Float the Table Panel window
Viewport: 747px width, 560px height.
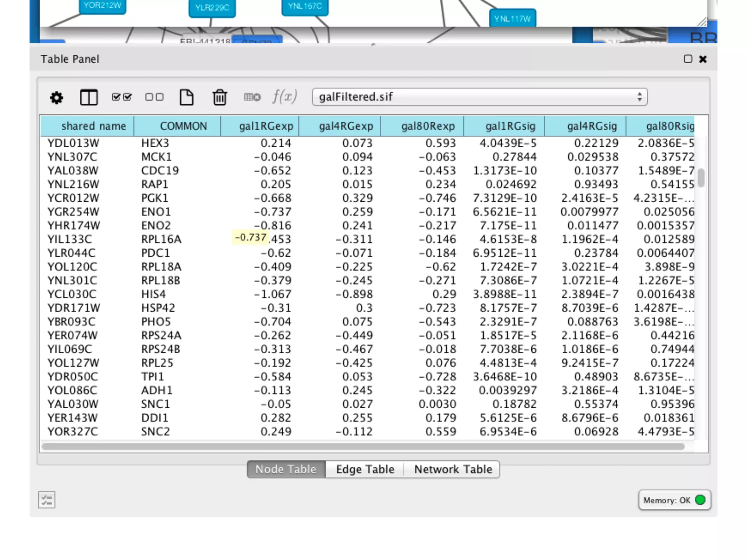pos(688,59)
